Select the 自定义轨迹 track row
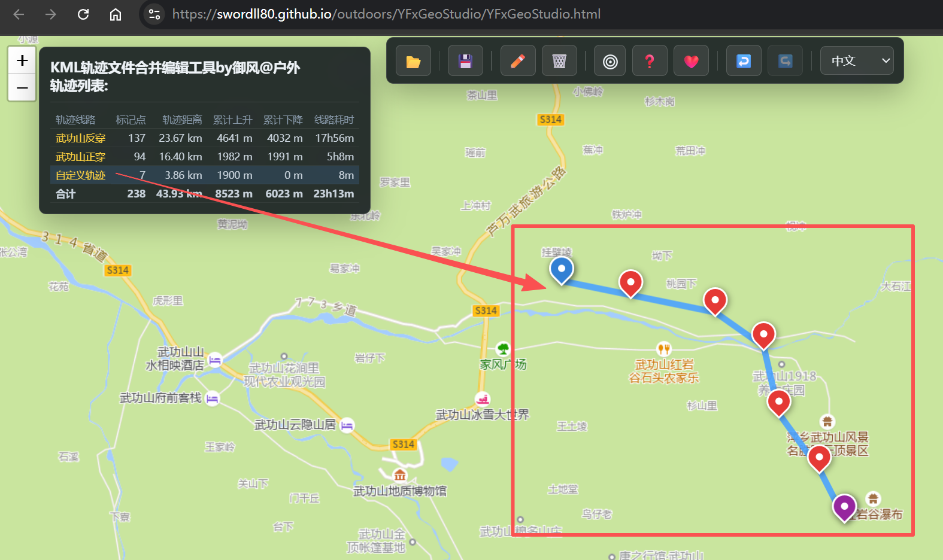Screen dimensions: 943x560 205,175
